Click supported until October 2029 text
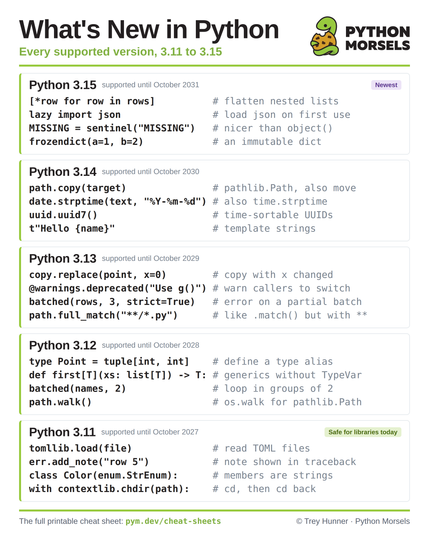 coord(150,258)
